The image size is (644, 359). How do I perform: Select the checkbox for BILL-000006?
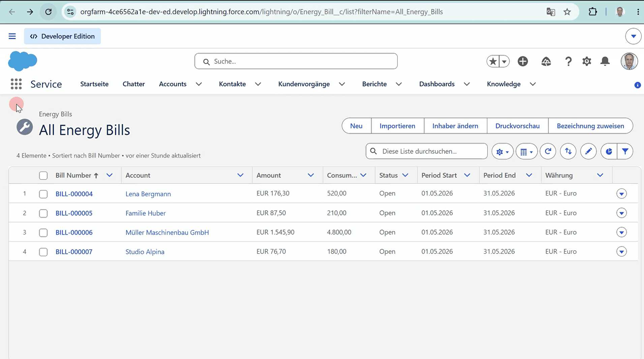pyautogui.click(x=43, y=233)
